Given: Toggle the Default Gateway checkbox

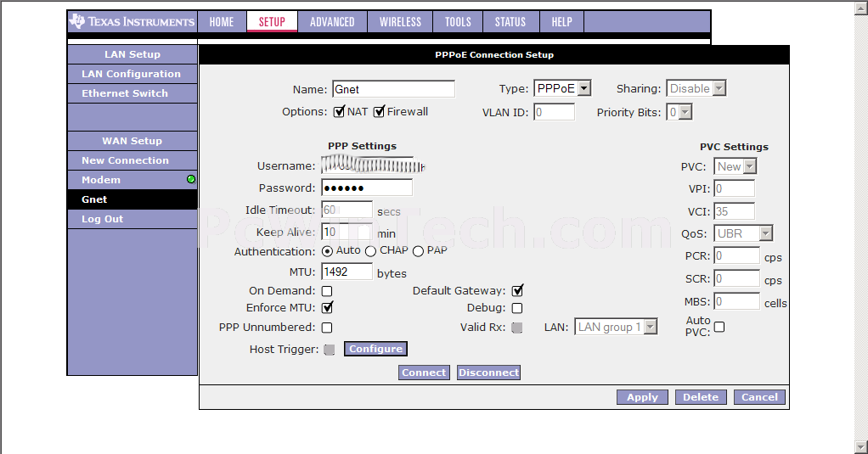Looking at the screenshot, I should 517,290.
